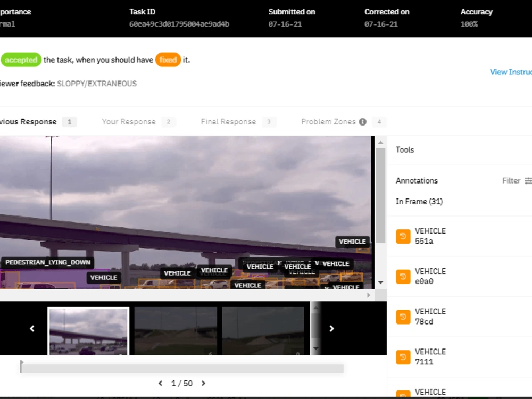Click the history icon for VEHICLE 78cd
Screen dimensions: 532x399
click(403, 316)
